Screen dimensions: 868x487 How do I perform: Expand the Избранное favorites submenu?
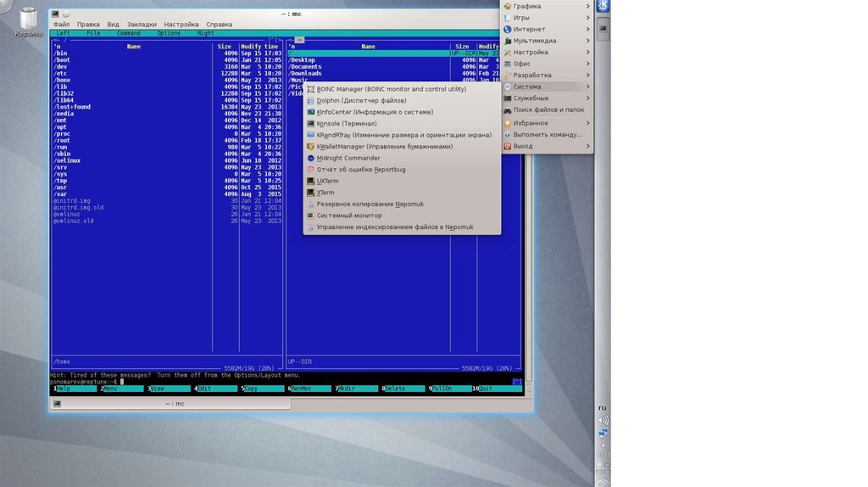(530, 123)
